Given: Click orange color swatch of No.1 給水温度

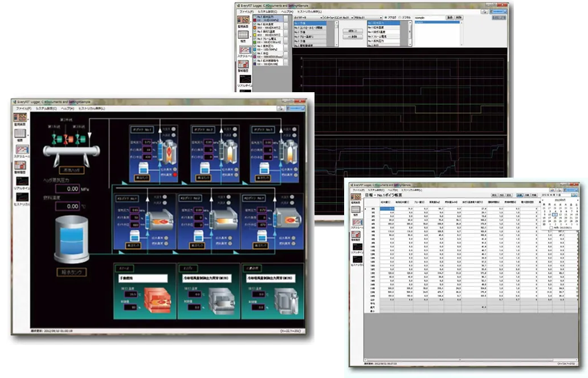Looking at the screenshot, I should click(255, 28).
